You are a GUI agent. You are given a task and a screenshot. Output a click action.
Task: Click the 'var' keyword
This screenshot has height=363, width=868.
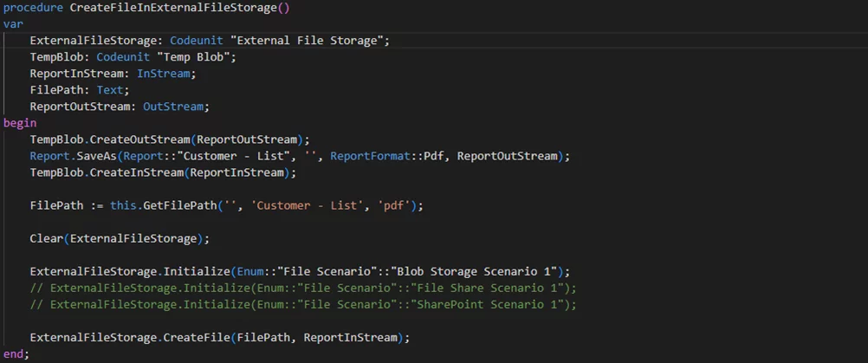(13, 24)
